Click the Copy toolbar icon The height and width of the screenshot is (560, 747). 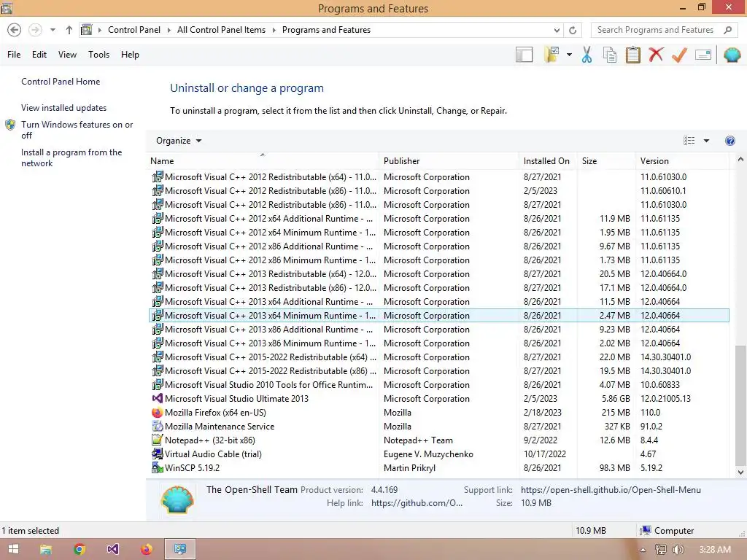[609, 55]
